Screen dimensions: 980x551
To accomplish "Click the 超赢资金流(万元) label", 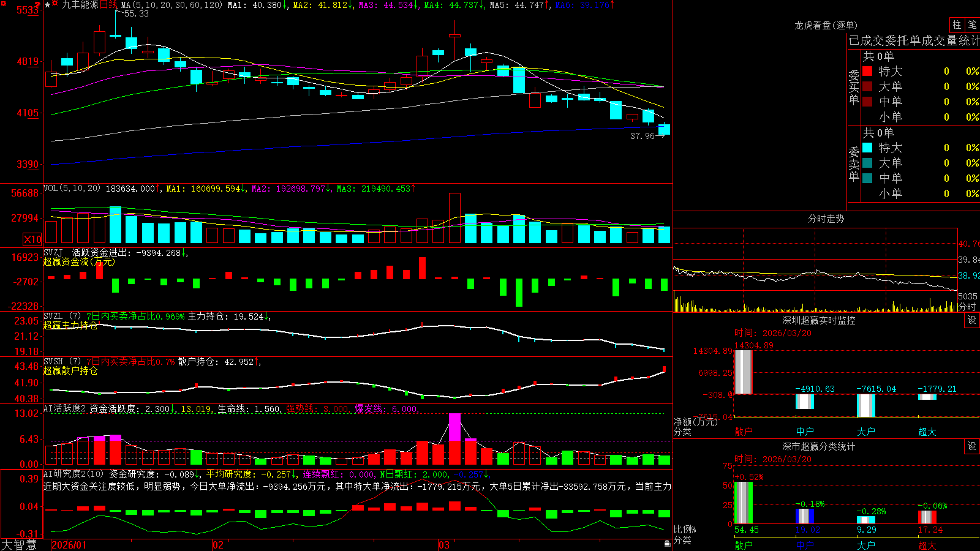I will 79,261.
